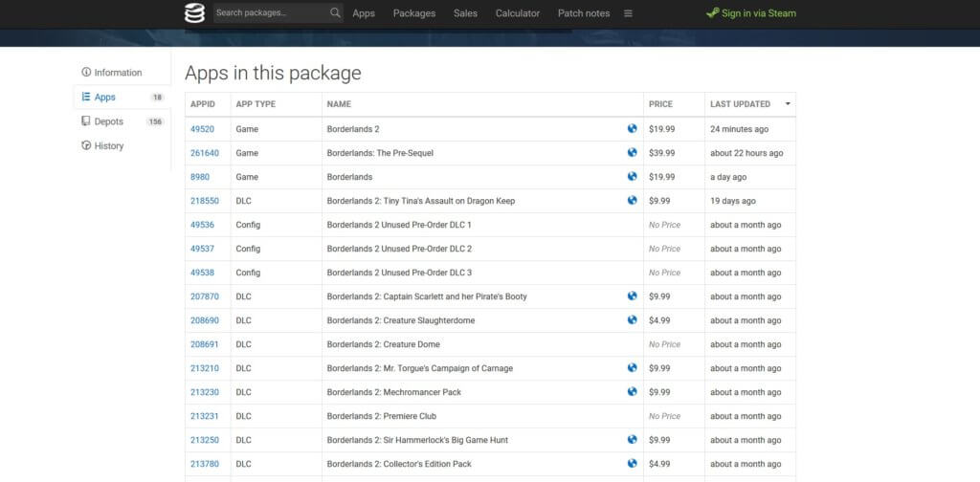The image size is (980, 482).
Task: Focus the Search packages input field
Action: coord(269,13)
